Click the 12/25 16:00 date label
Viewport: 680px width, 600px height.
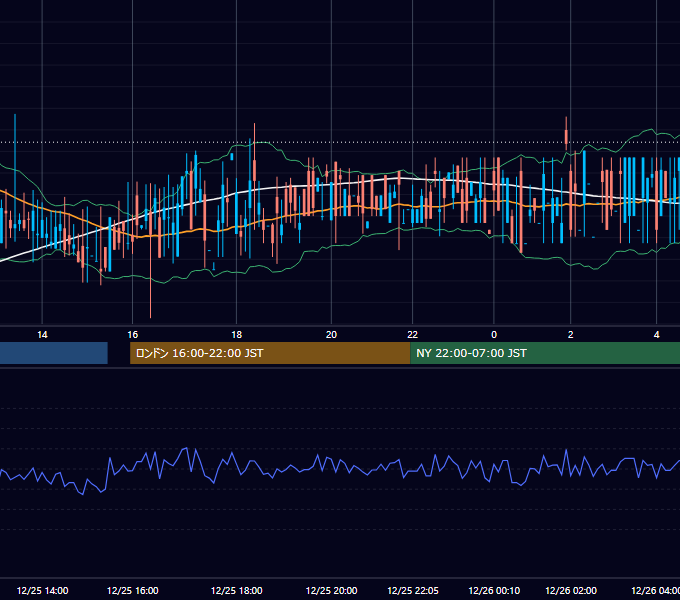click(x=133, y=590)
